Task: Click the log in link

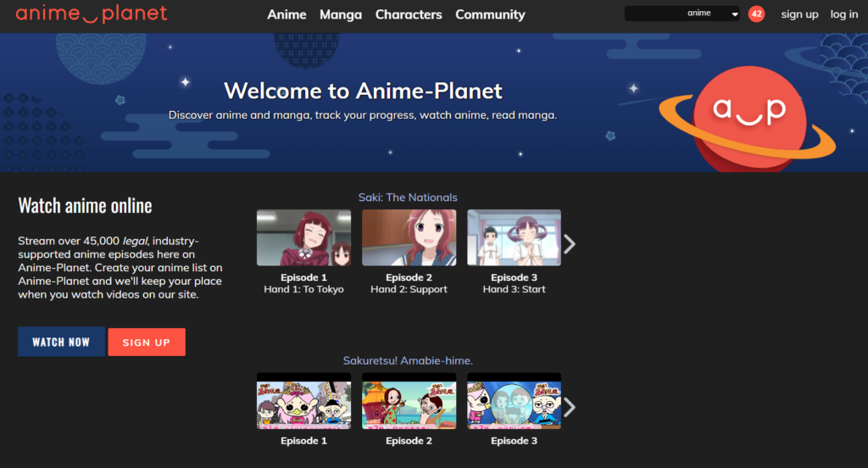Action: tap(843, 14)
